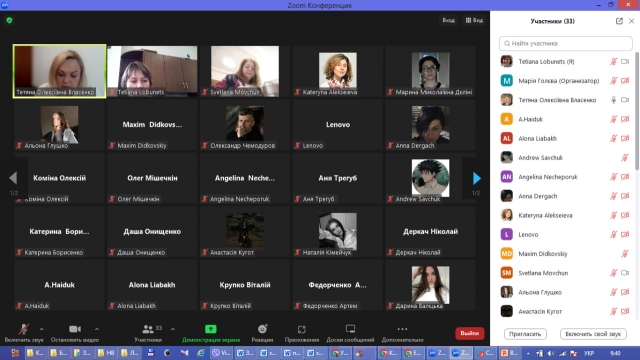The image size is (640, 360).
Task: Open Viber from Windows taskbar
Action: click(221, 353)
